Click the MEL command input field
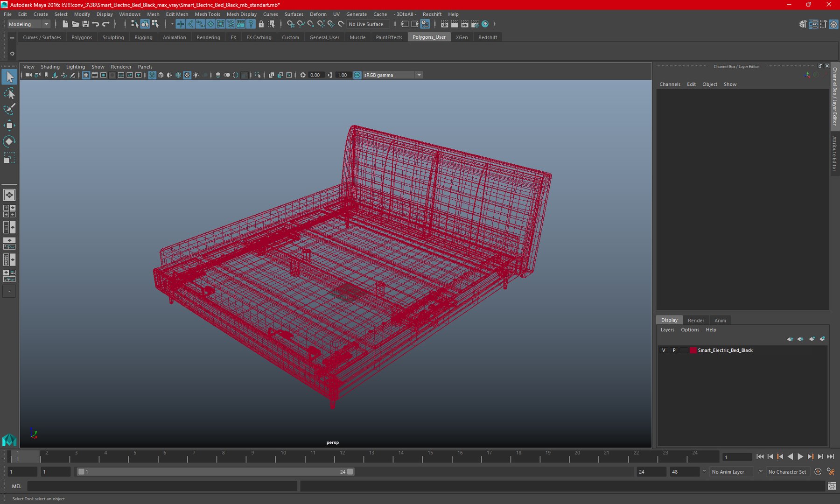This screenshot has width=840, height=504. click(162, 486)
